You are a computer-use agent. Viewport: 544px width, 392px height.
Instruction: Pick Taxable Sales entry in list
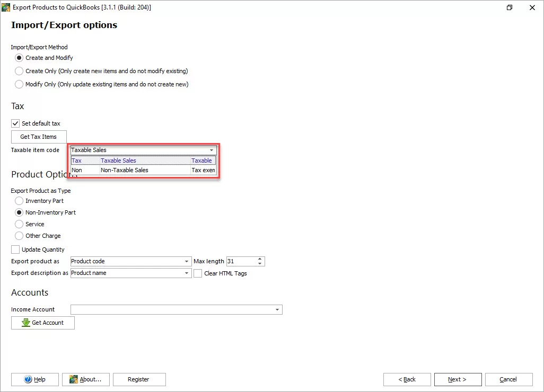[119, 161]
